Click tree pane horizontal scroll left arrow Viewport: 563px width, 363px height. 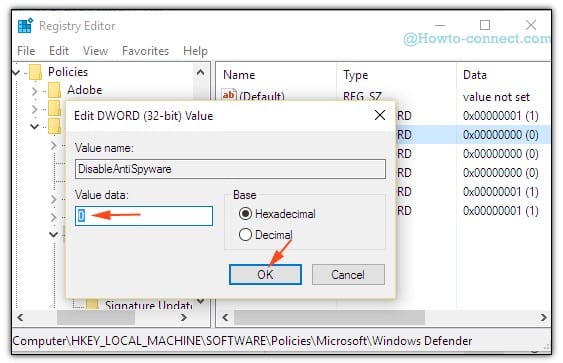pyautogui.click(x=20, y=317)
